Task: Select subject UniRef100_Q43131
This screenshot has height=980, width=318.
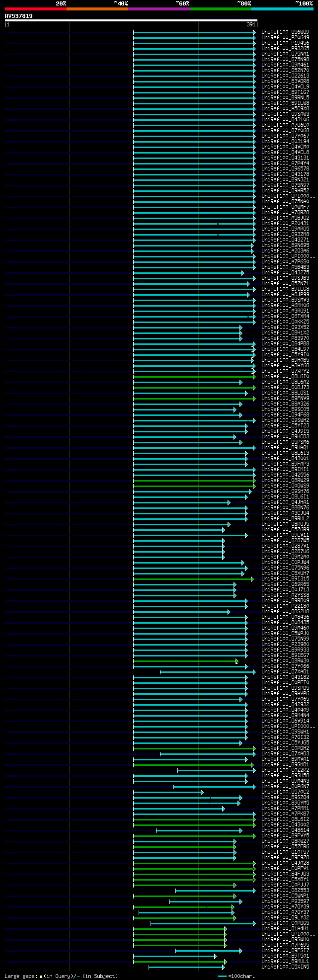Action: [285, 158]
